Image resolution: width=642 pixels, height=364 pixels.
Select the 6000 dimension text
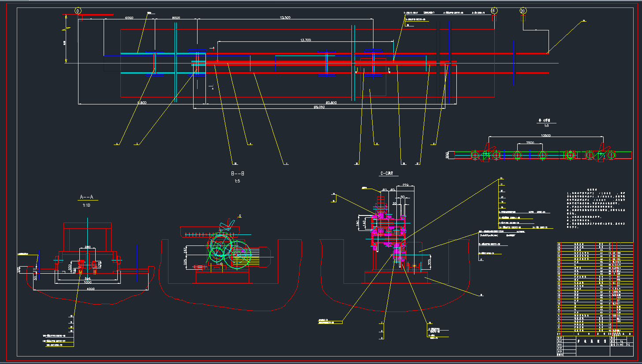pos(129,18)
